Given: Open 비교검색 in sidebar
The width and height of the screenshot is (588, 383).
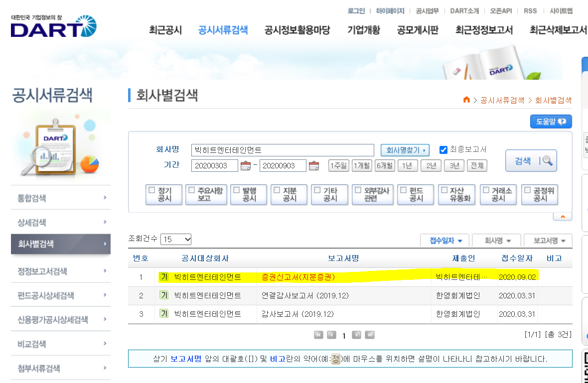Looking at the screenshot, I should [x=61, y=344].
